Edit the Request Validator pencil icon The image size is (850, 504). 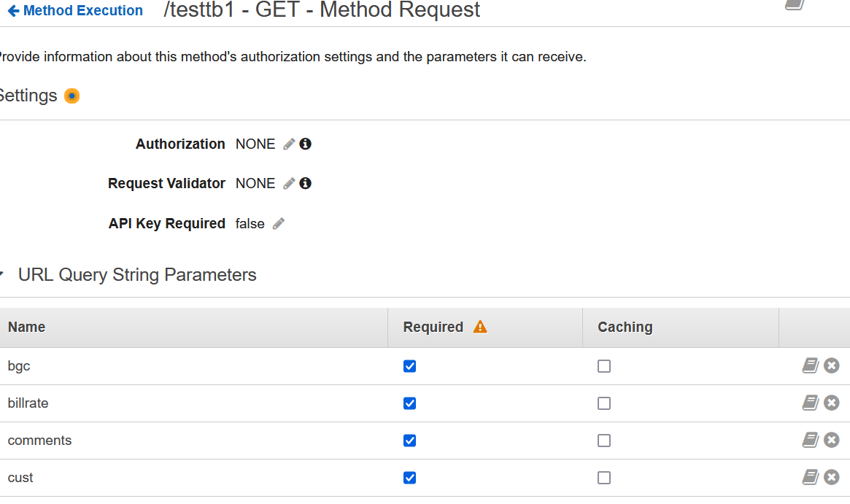pos(289,184)
